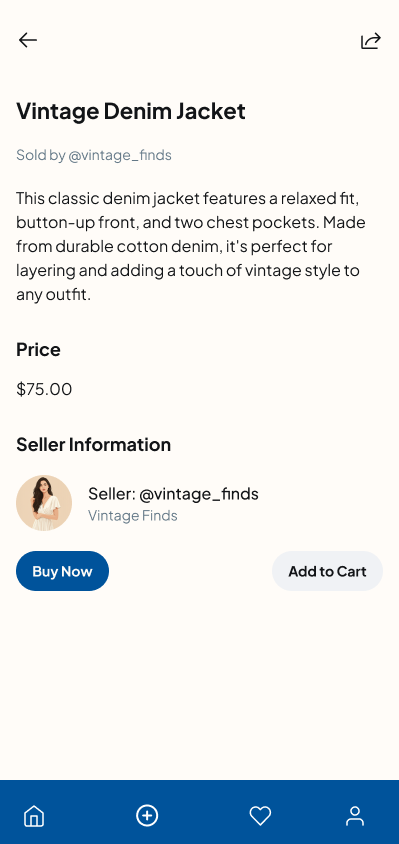399x844 pixels.
Task: Go back using the left arrow icon
Action: coord(27,40)
